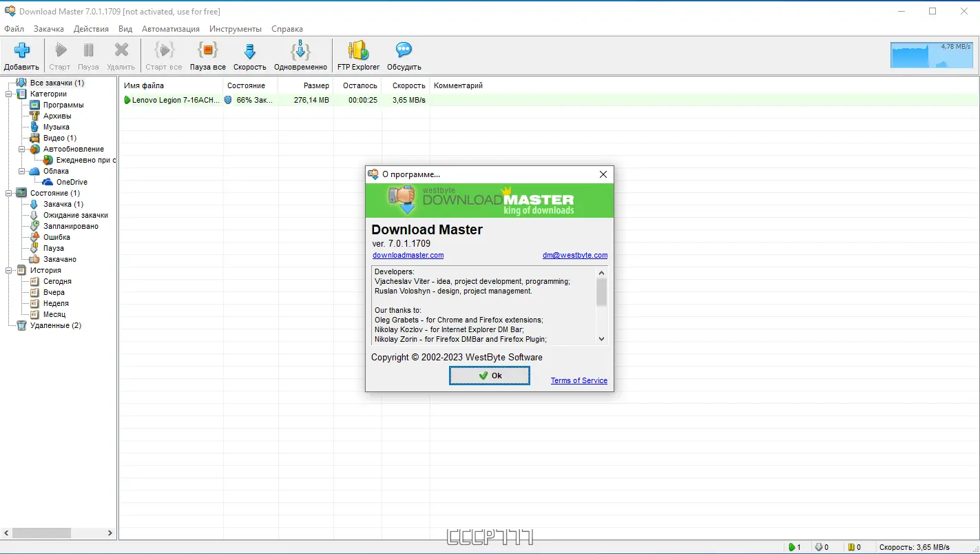Viewport: 980px width, 554px height.
Task: Click the yellow paused count status bar icon
Action: click(x=851, y=547)
